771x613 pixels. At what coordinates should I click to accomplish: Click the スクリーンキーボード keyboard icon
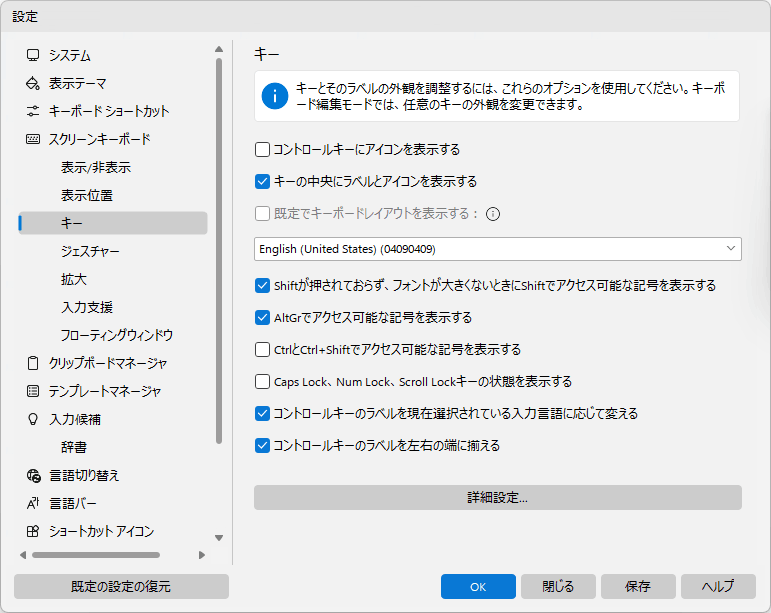pos(33,139)
